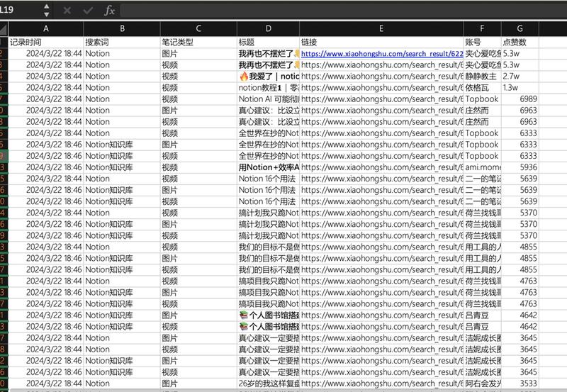Select column B header
Screen dimensions: 567x392
(122, 28)
